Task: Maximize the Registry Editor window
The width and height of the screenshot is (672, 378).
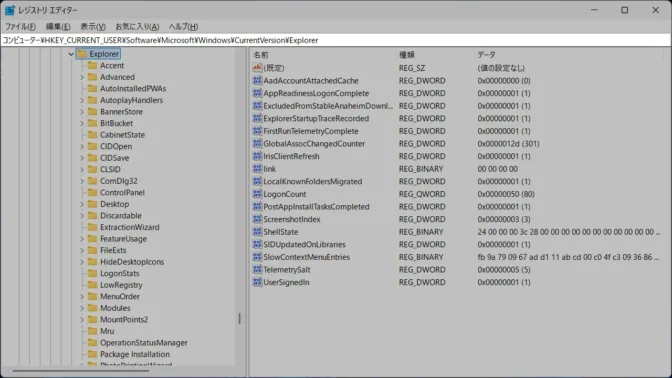Action: [x=624, y=10]
